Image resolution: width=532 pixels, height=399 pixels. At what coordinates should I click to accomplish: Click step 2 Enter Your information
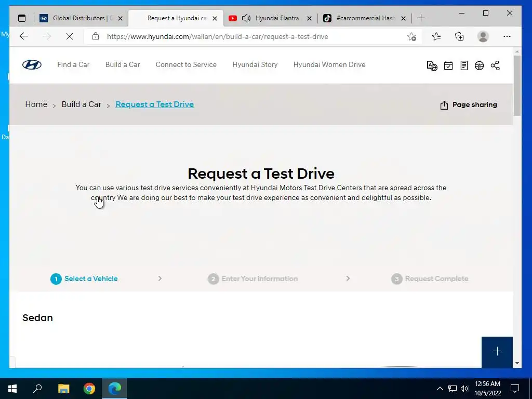coord(253,278)
